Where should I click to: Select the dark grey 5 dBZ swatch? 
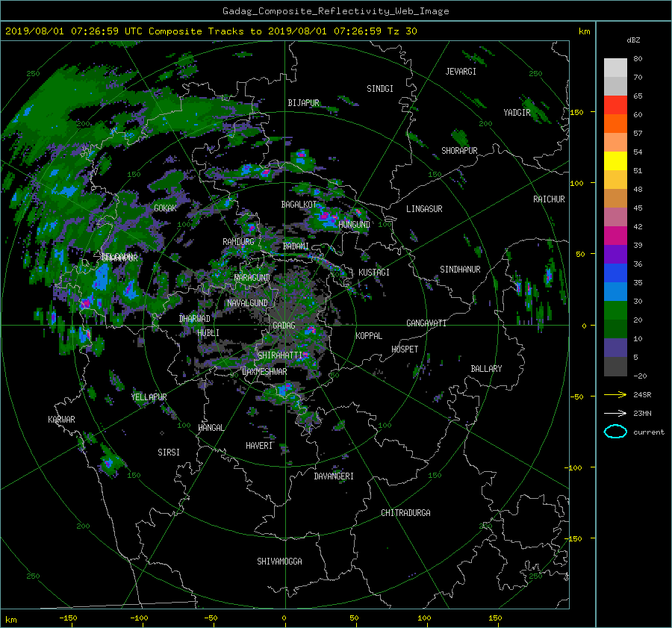coord(615,367)
